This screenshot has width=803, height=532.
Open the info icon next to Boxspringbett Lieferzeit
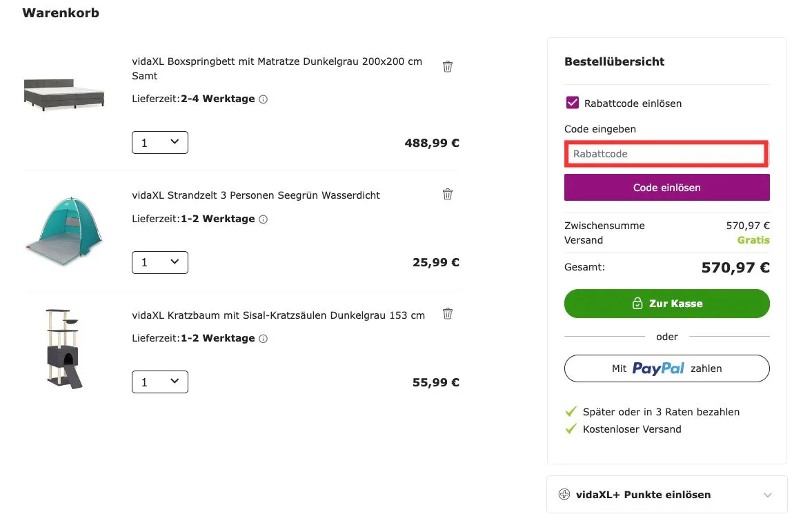coord(262,99)
